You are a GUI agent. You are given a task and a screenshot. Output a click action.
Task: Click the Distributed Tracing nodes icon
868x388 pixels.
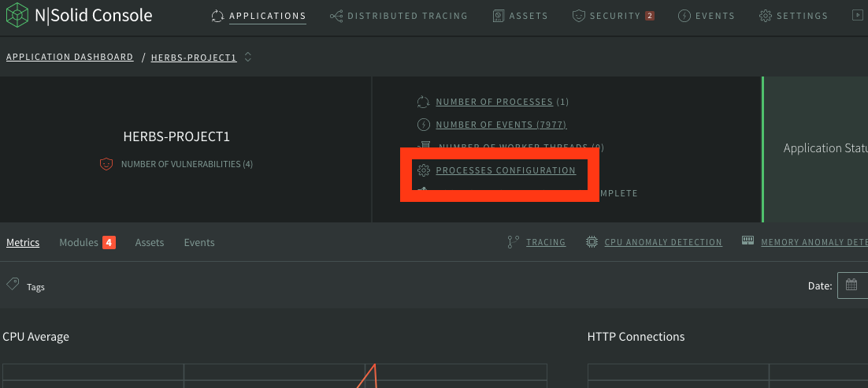336,16
